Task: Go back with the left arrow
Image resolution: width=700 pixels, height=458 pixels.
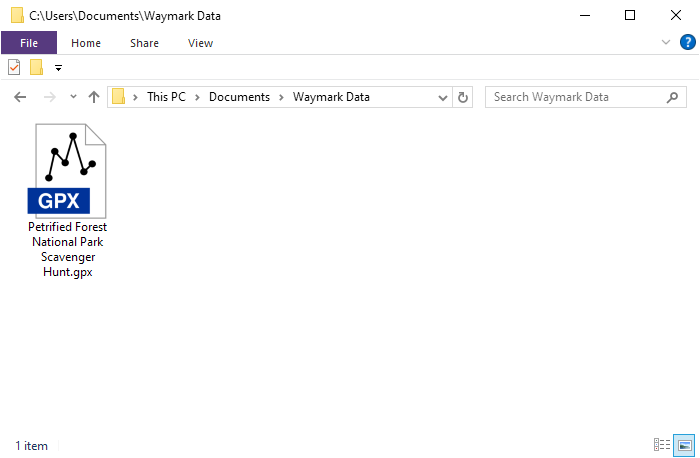Action: click(20, 97)
